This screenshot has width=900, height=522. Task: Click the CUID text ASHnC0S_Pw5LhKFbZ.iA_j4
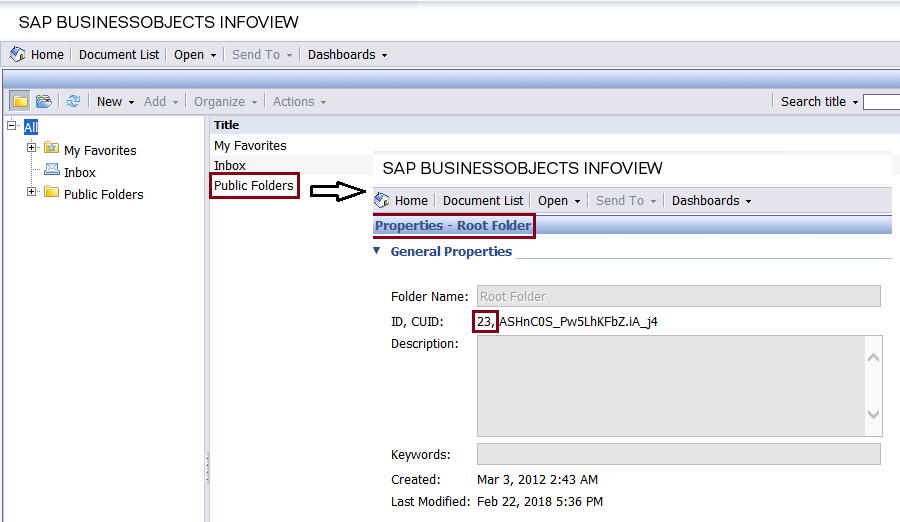[x=578, y=322]
